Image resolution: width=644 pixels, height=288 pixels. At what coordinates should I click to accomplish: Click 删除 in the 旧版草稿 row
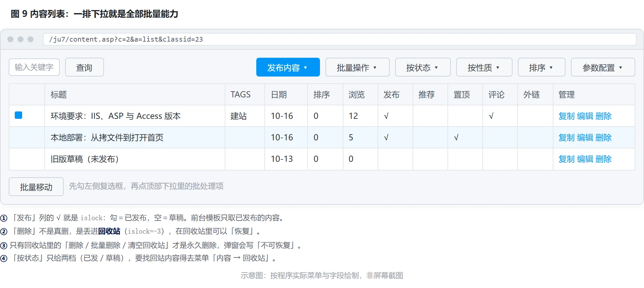(x=603, y=159)
